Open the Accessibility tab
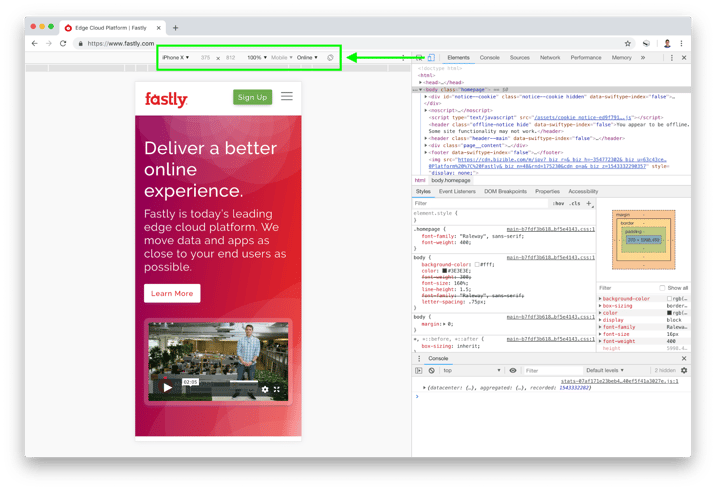 583,191
